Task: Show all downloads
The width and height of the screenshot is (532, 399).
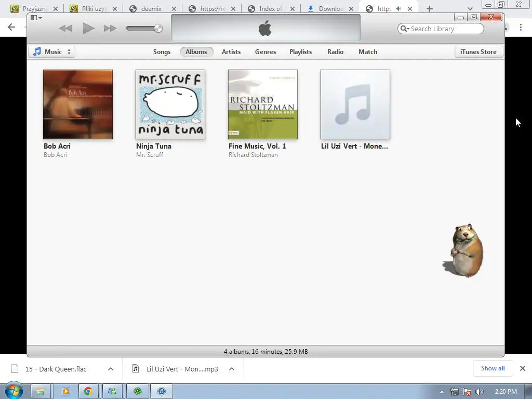Action: point(493,368)
